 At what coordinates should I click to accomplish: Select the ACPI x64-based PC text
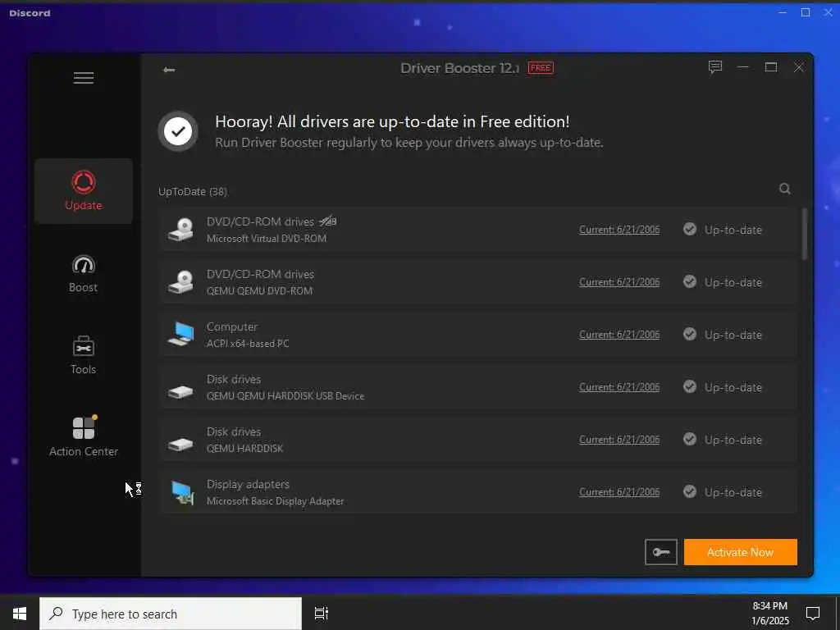click(248, 344)
